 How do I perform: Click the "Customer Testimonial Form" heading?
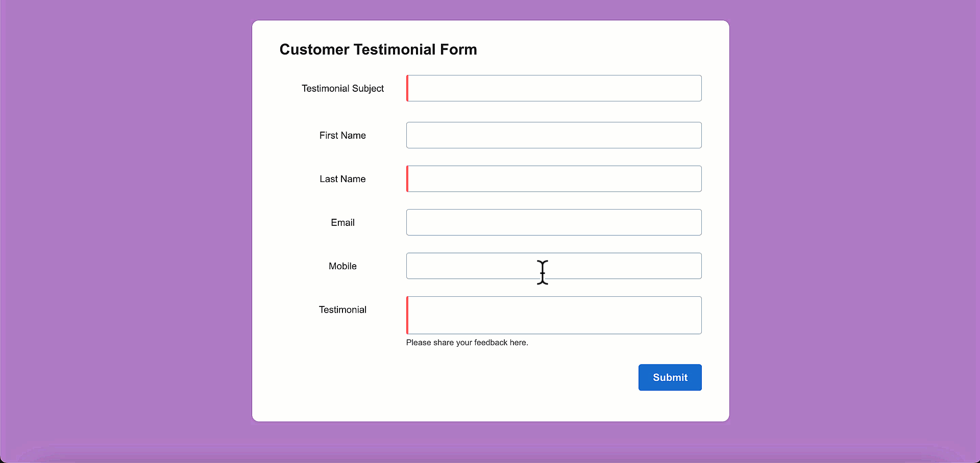point(378,49)
